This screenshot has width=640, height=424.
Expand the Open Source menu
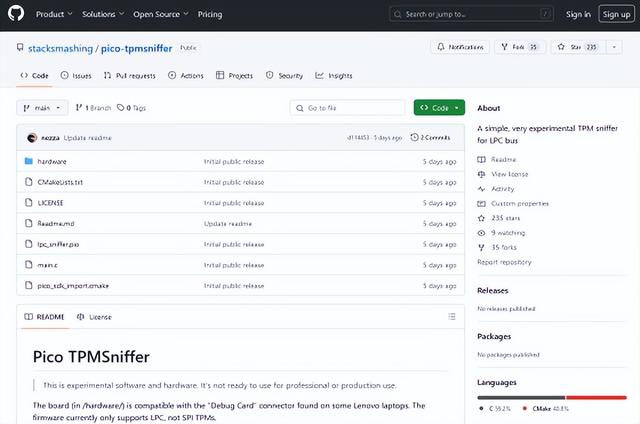click(161, 14)
